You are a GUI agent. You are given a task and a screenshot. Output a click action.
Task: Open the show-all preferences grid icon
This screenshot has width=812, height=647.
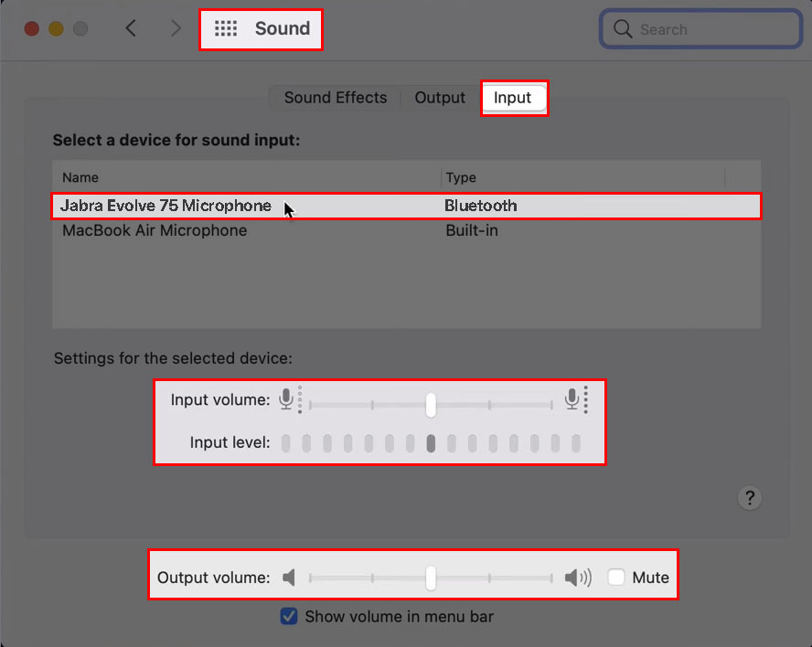click(226, 28)
